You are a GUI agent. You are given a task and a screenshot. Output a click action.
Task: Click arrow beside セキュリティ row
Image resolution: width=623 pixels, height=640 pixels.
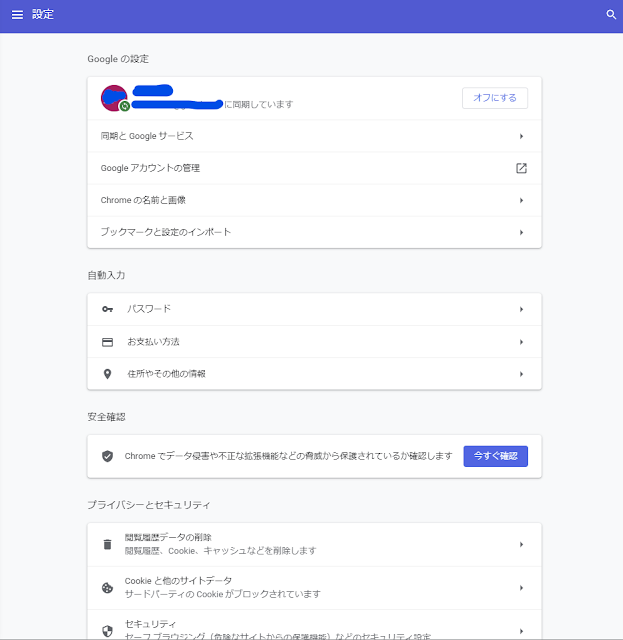point(521,631)
